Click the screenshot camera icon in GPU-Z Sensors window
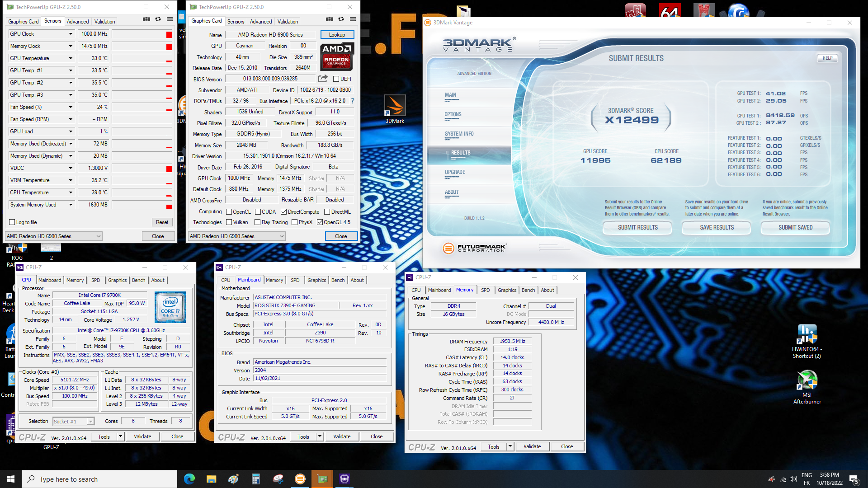Viewport: 868px width, 488px height. pyautogui.click(x=146, y=19)
